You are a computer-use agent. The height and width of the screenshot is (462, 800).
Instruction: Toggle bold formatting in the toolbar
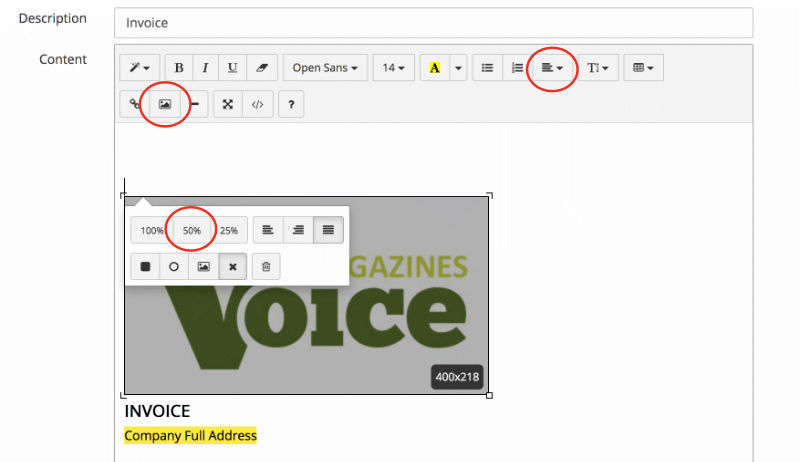point(179,68)
